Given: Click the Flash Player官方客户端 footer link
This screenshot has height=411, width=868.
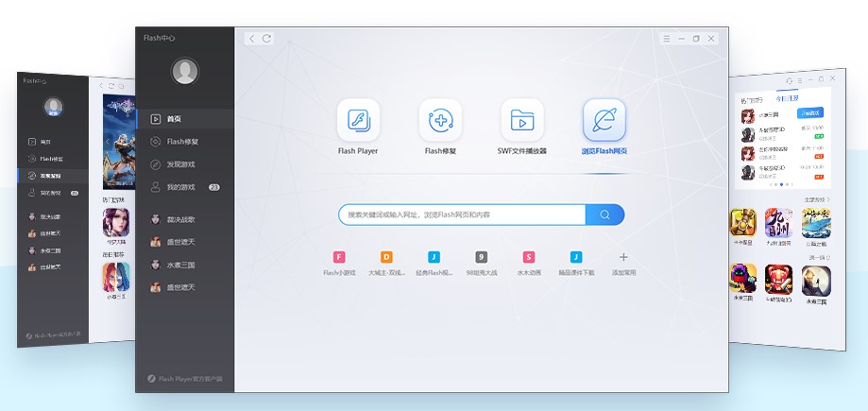Looking at the screenshot, I should pos(185,379).
